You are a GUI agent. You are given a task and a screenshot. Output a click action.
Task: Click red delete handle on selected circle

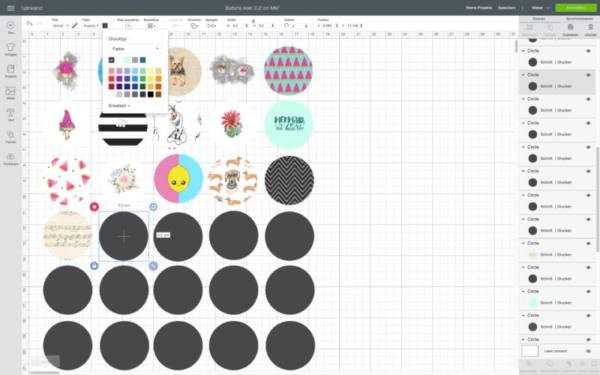[94, 207]
